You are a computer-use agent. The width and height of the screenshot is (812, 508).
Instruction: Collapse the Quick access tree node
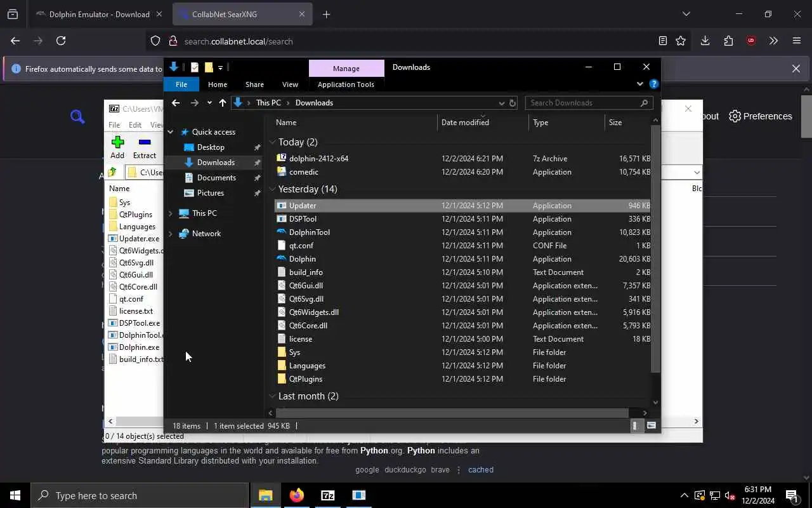pos(171,132)
